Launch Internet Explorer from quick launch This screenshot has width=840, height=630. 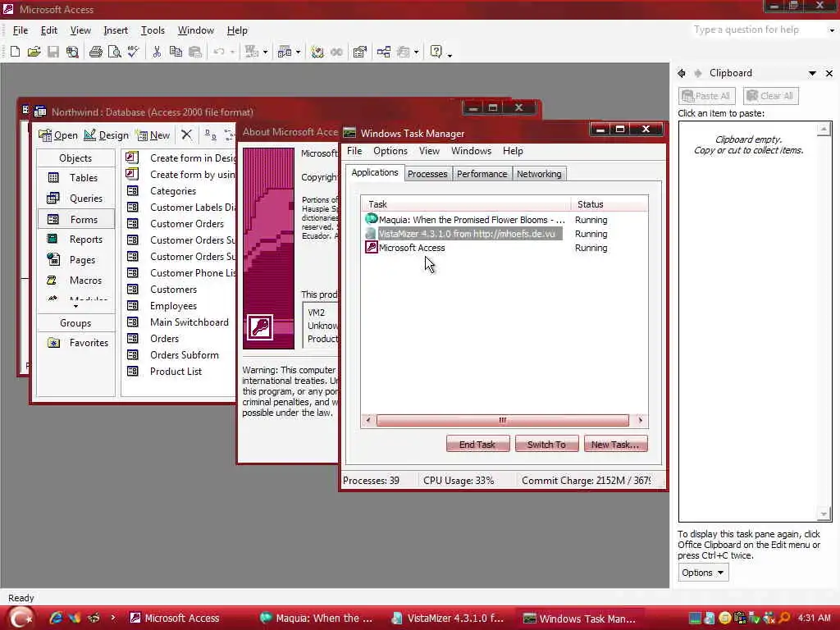pos(56,618)
